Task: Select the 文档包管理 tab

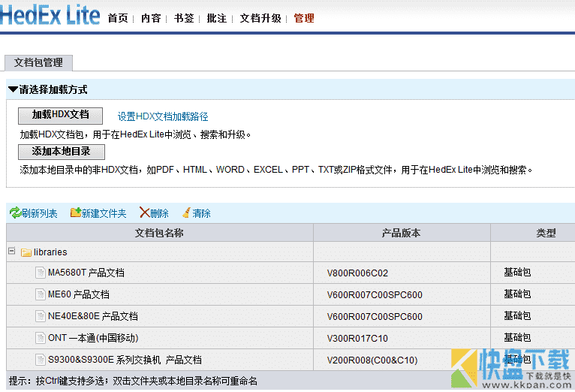Action: 38,63
